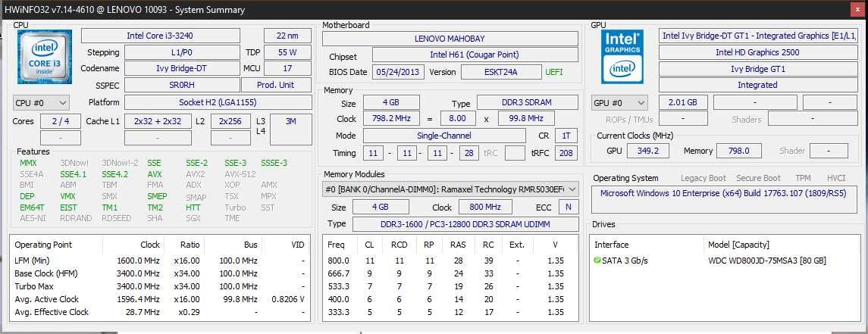The height and width of the screenshot is (334, 868).
Task: Click the GPU memory 2.01 GB field
Action: coord(682,103)
